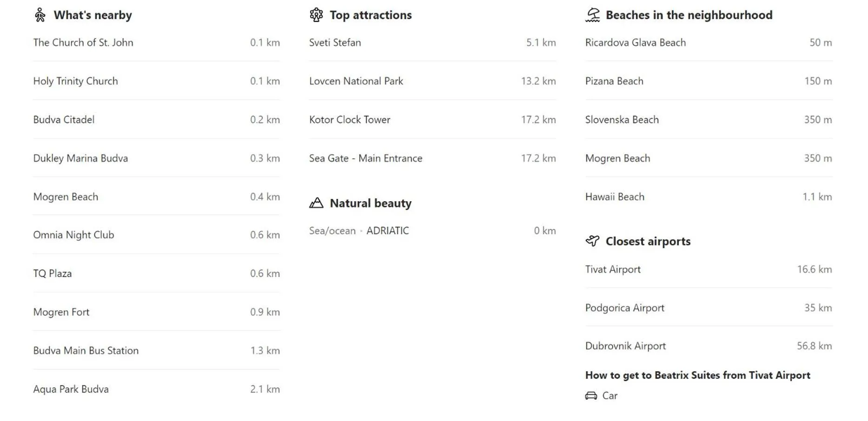Click the walking person icon beside What's nearby
The image size is (868, 421).
click(40, 15)
